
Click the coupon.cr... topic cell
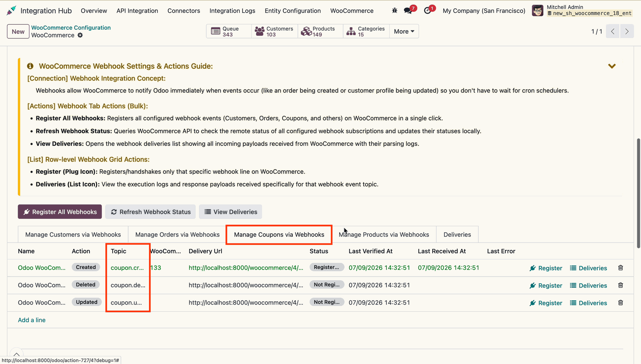pos(127,268)
